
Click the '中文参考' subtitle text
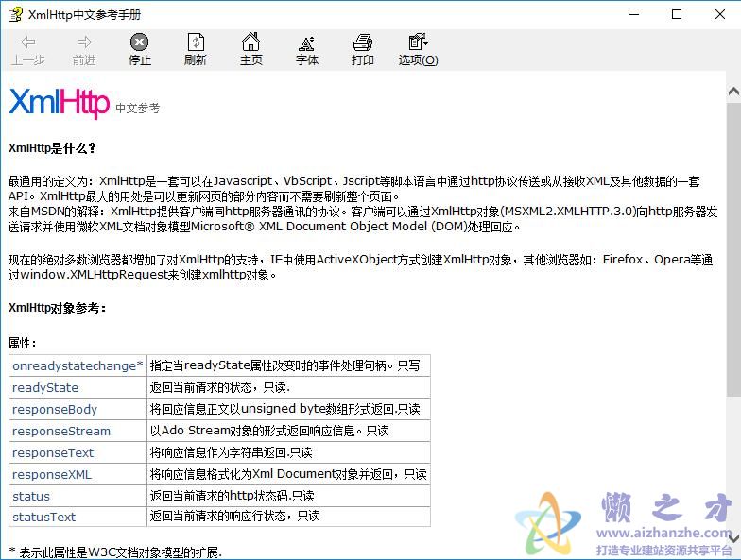[138, 108]
